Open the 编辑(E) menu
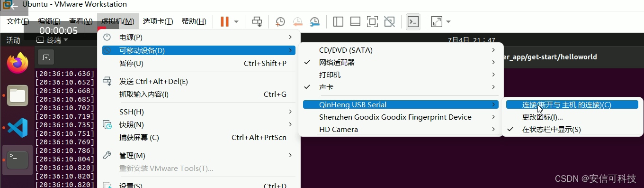The image size is (644, 188). pyautogui.click(x=49, y=21)
